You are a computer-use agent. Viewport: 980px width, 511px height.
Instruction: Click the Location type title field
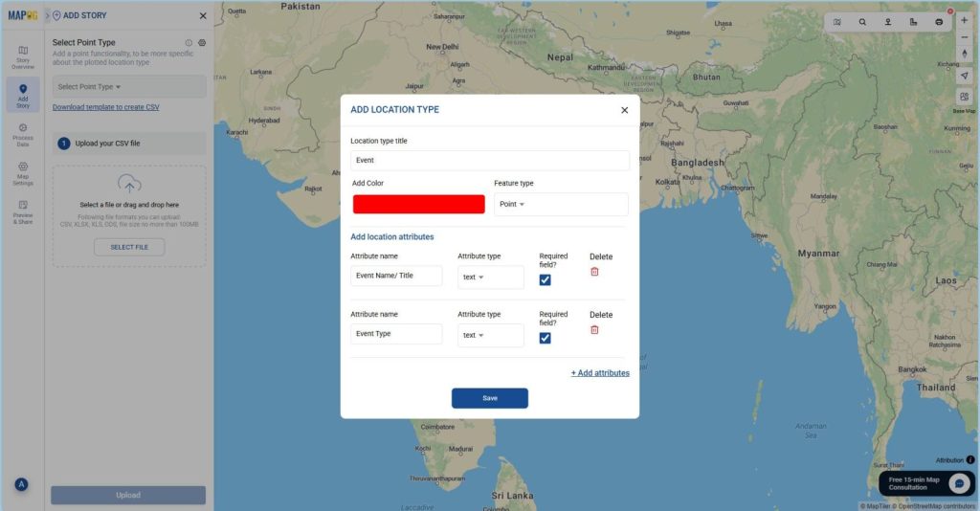[x=489, y=161]
